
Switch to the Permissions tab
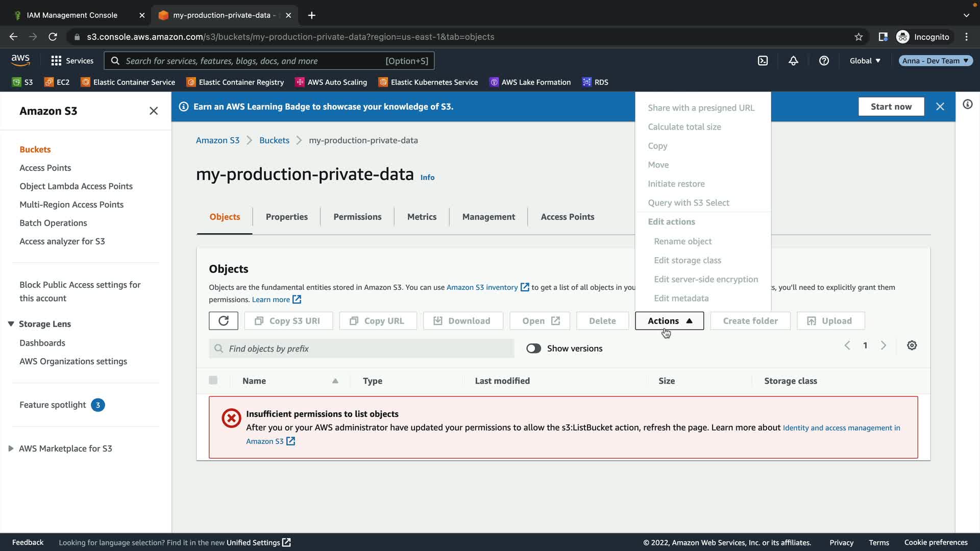357,217
